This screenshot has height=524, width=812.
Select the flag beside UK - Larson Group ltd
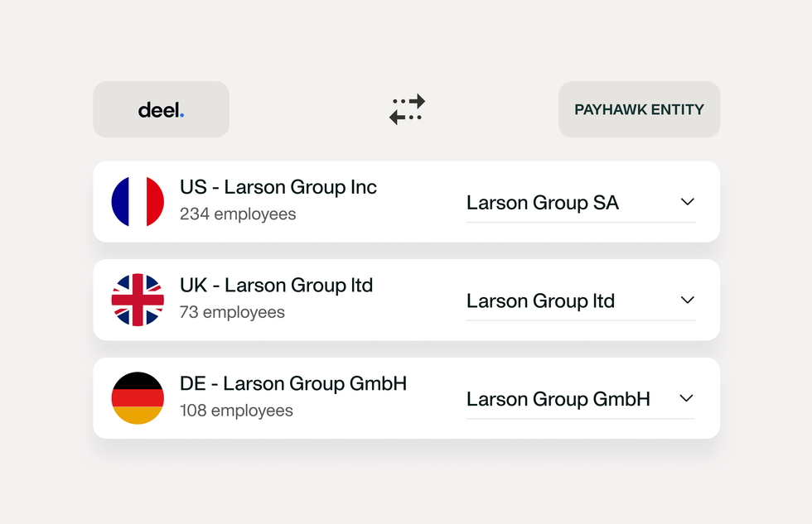point(138,299)
